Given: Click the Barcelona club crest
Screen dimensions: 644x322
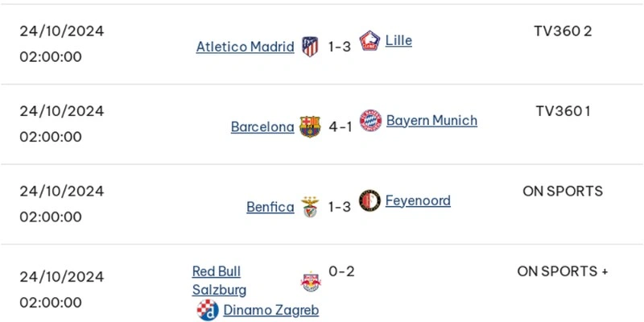Looking at the screenshot, I should coord(310,126).
